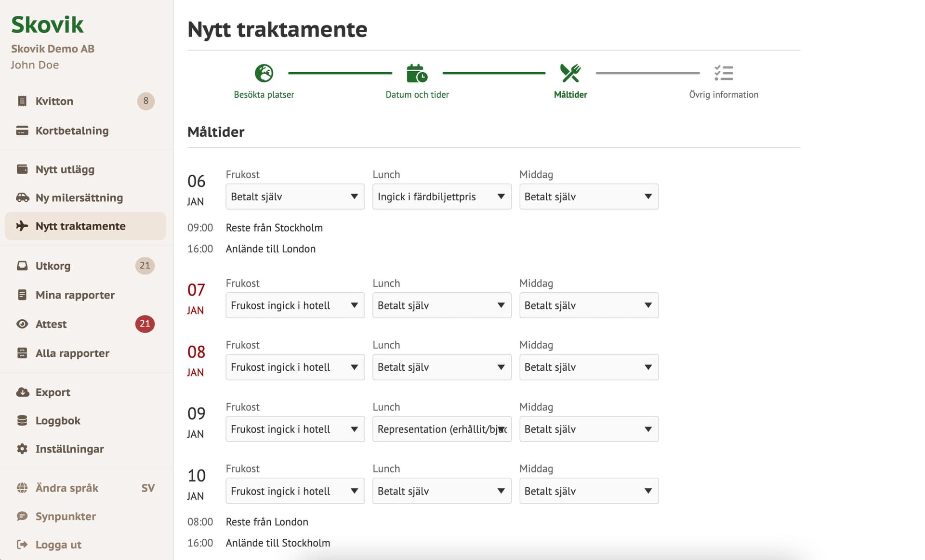925x560 pixels.
Task: Click the Loggbok database icon
Action: click(22, 420)
